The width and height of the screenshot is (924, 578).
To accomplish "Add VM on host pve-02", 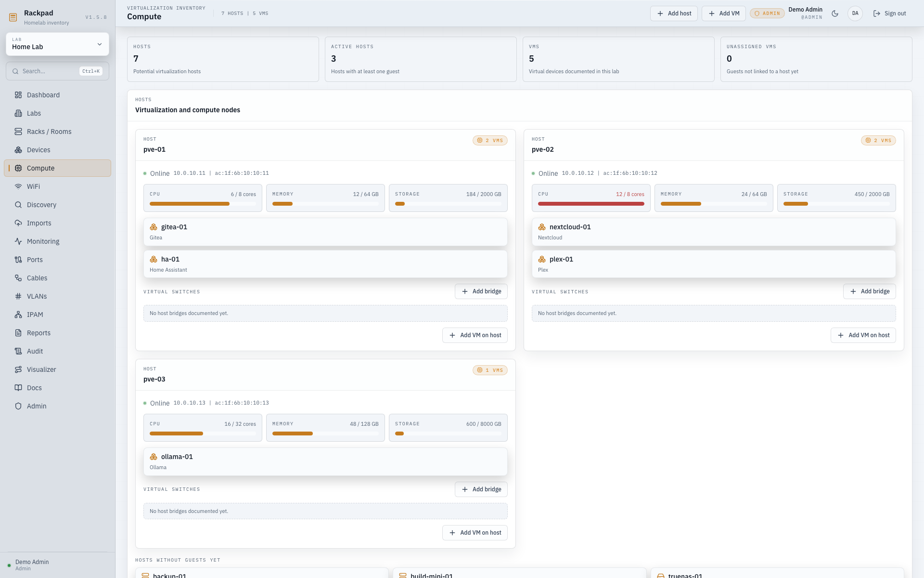I will 863,335.
